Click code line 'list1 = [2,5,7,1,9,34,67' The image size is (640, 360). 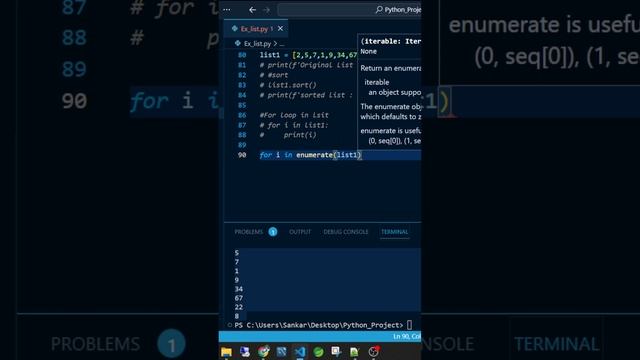click(x=309, y=55)
